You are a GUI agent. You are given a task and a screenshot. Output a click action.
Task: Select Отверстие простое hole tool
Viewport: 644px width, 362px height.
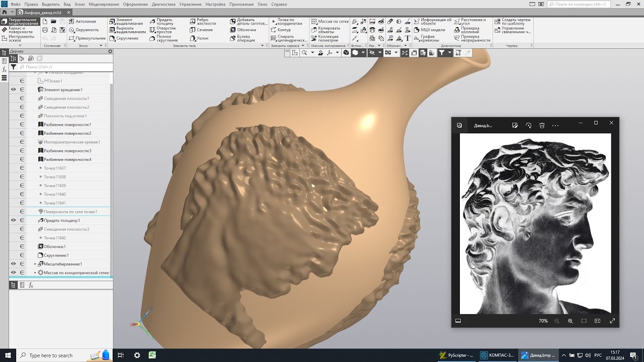tap(163, 30)
